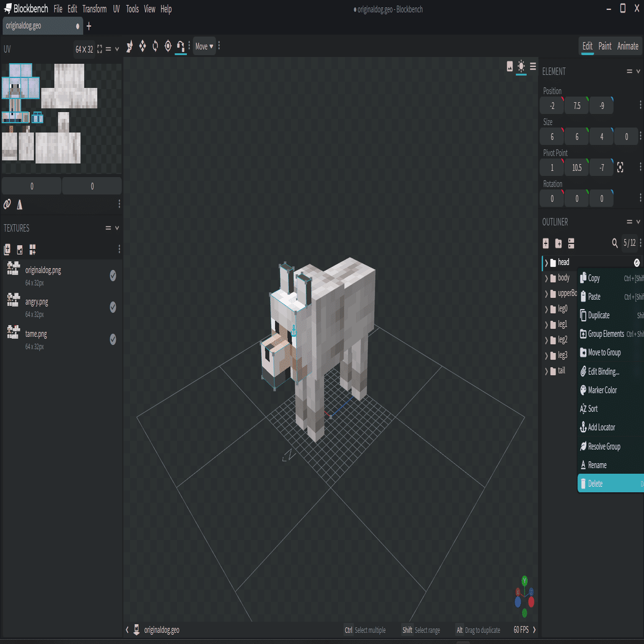The height and width of the screenshot is (644, 644).
Task: Switch to the Paint mode tab
Action: coord(604,46)
